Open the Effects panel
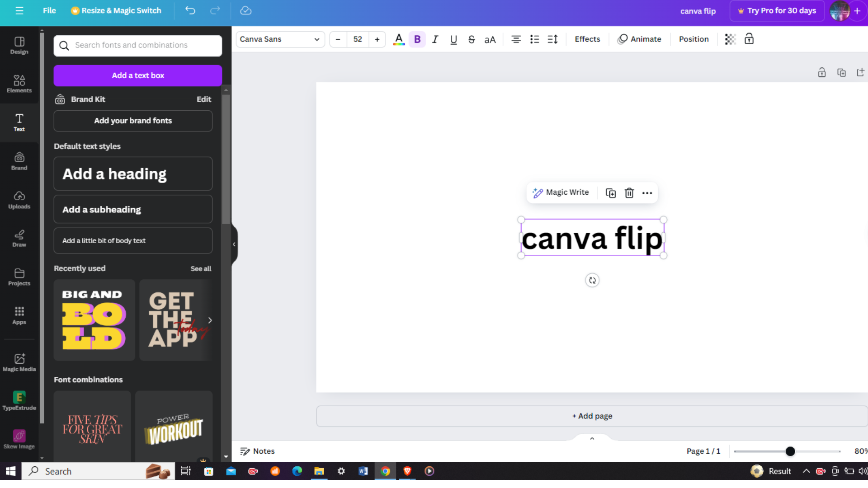 click(x=587, y=39)
